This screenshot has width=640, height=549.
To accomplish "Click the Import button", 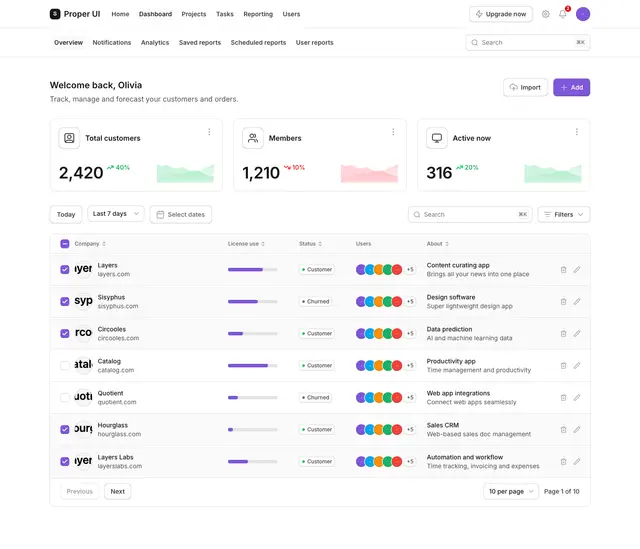I will tap(525, 87).
